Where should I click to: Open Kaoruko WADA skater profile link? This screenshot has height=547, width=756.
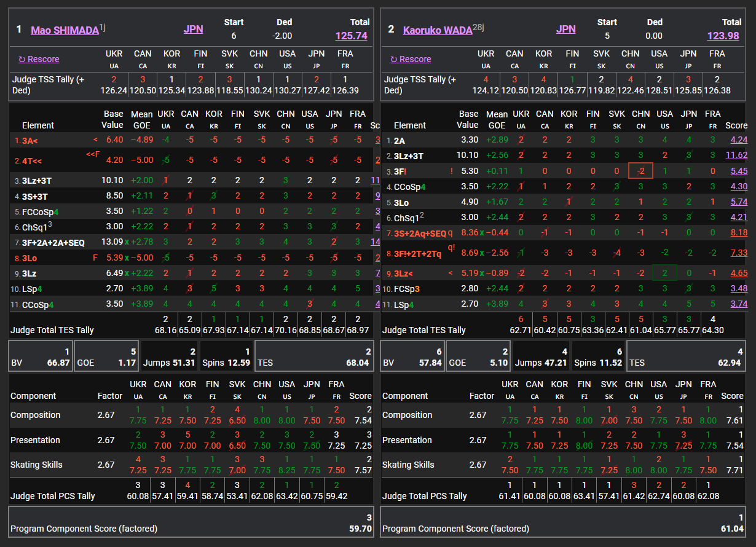click(x=437, y=30)
